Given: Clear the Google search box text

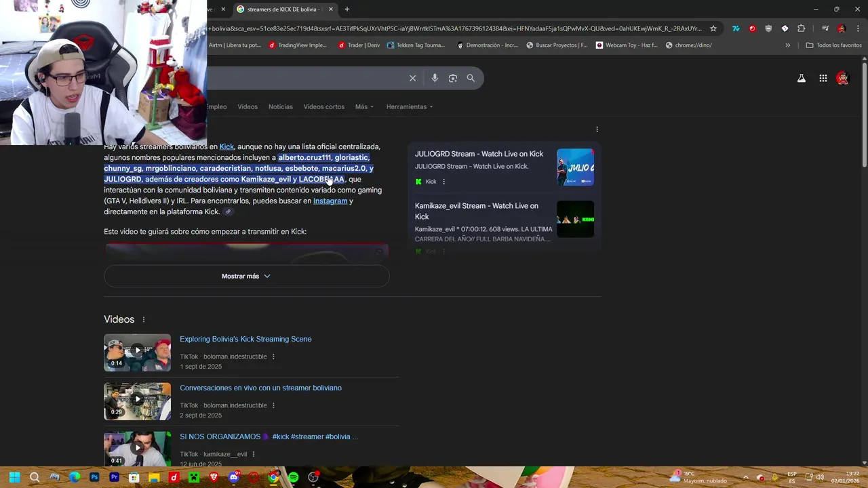Looking at the screenshot, I should pos(412,78).
